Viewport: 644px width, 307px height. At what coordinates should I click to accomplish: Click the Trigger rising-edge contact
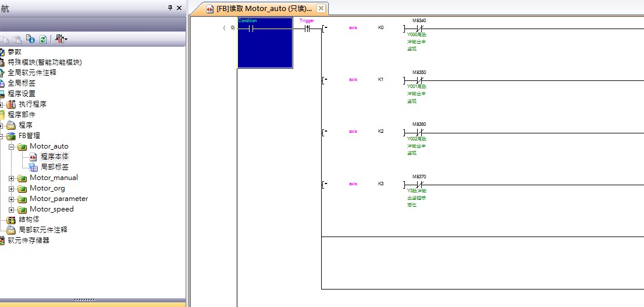[307, 29]
